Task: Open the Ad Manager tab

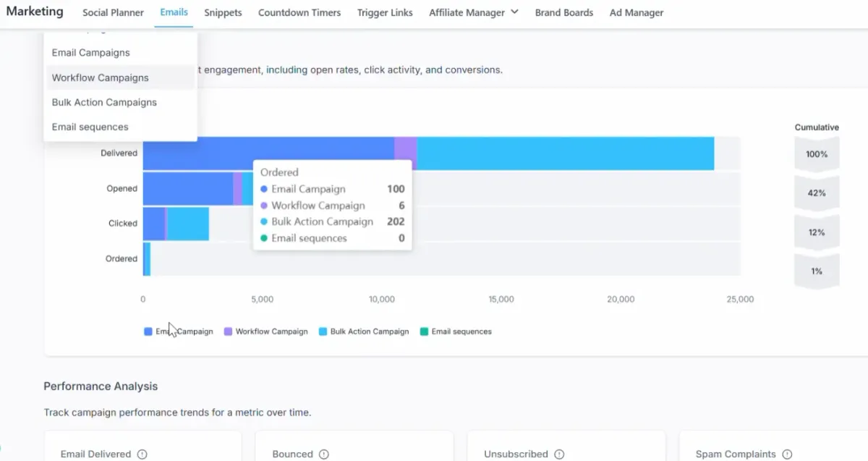Action: tap(637, 12)
